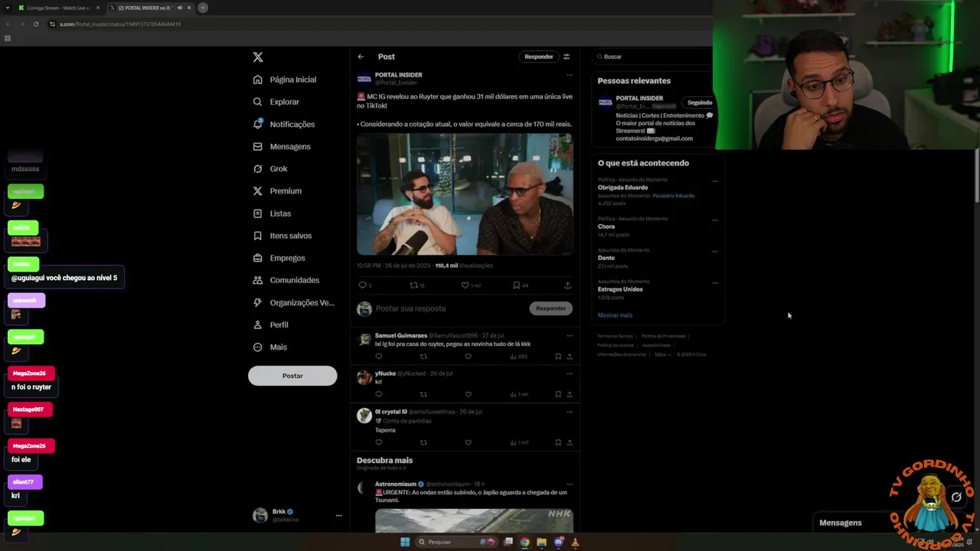Bookmark the crystal IG Taporra reply

click(558, 442)
